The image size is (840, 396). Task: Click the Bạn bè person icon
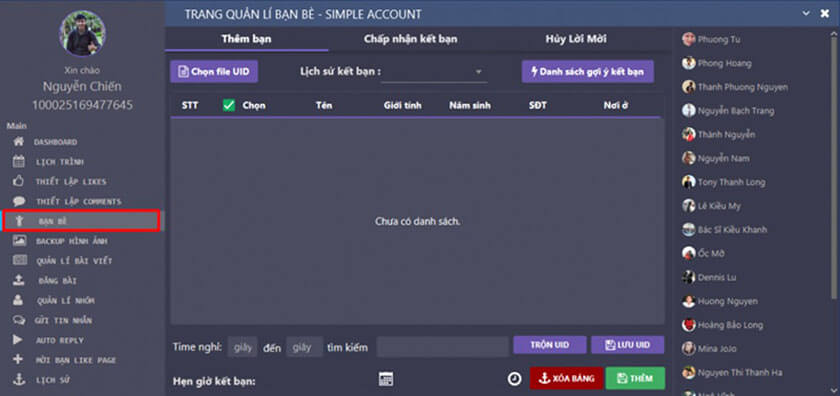coord(19,221)
